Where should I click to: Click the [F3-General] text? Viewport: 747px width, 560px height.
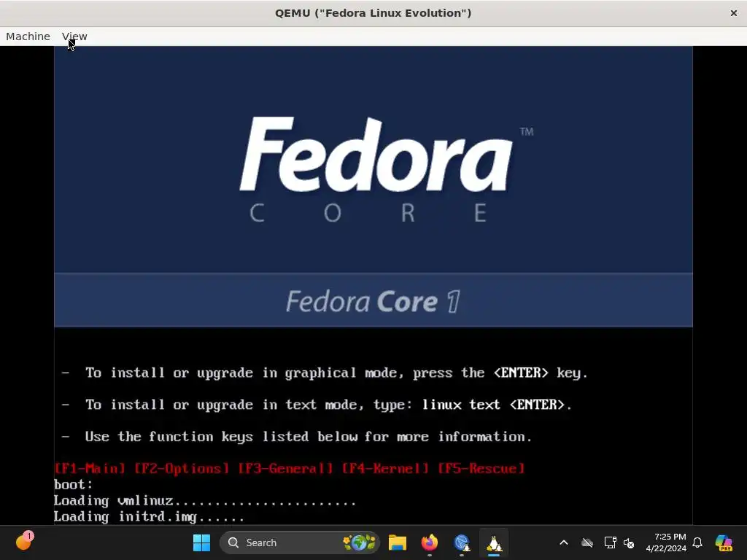pos(285,469)
